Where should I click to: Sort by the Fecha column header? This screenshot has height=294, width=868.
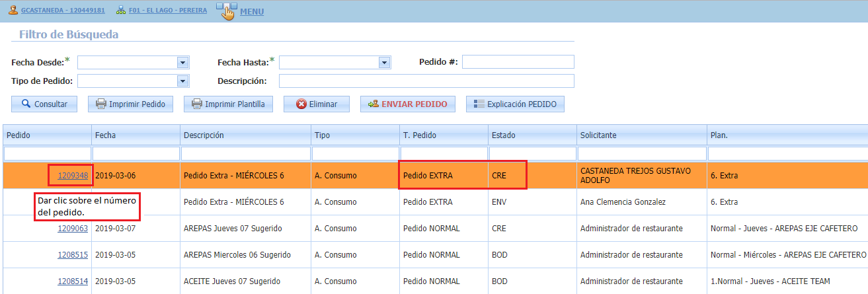click(136, 135)
